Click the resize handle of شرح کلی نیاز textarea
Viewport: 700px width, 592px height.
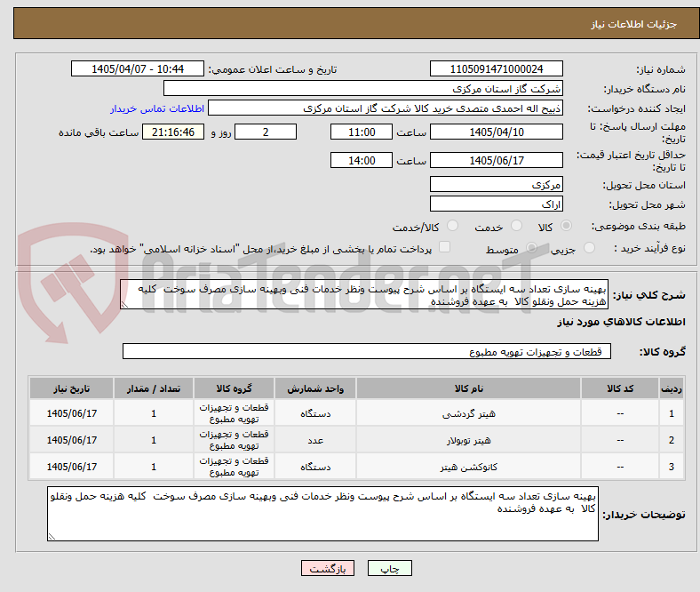tap(124, 305)
